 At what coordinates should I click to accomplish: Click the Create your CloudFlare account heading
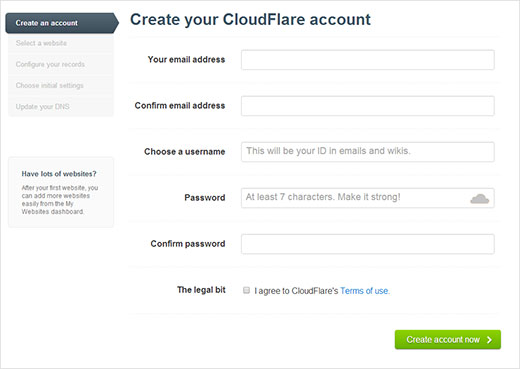[x=250, y=20]
